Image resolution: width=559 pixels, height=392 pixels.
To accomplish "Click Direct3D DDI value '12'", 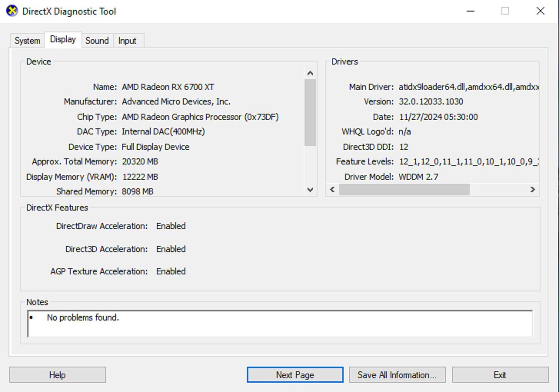I will 404,147.
